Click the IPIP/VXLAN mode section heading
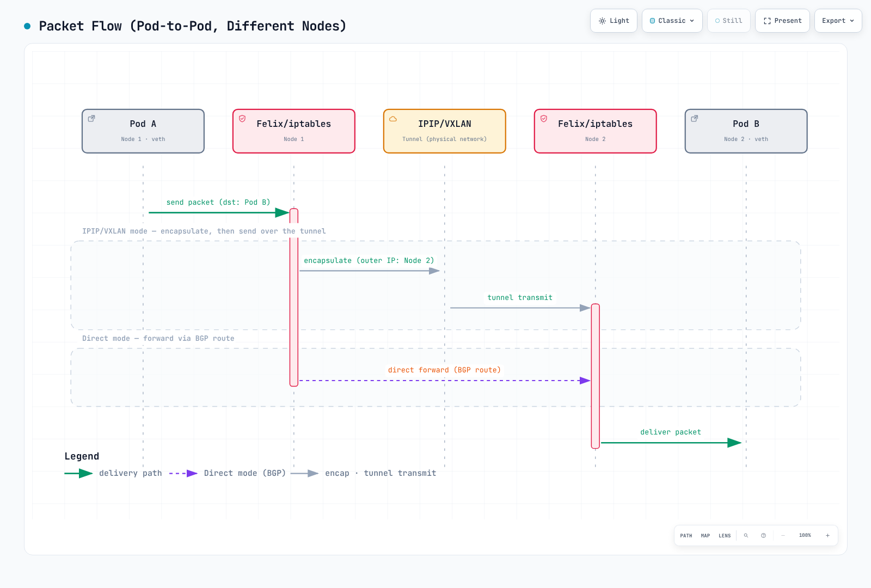 (204, 231)
